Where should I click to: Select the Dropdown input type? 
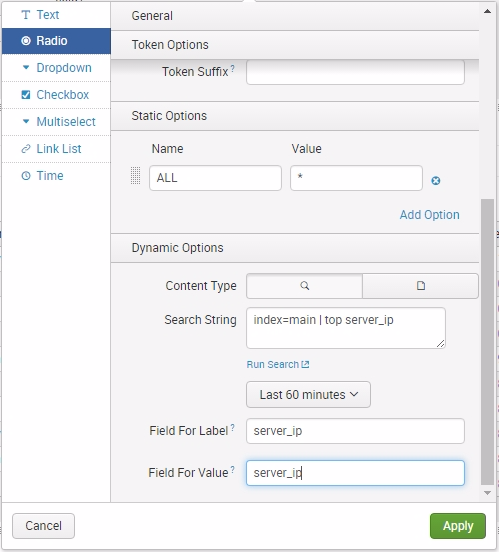coord(56,68)
